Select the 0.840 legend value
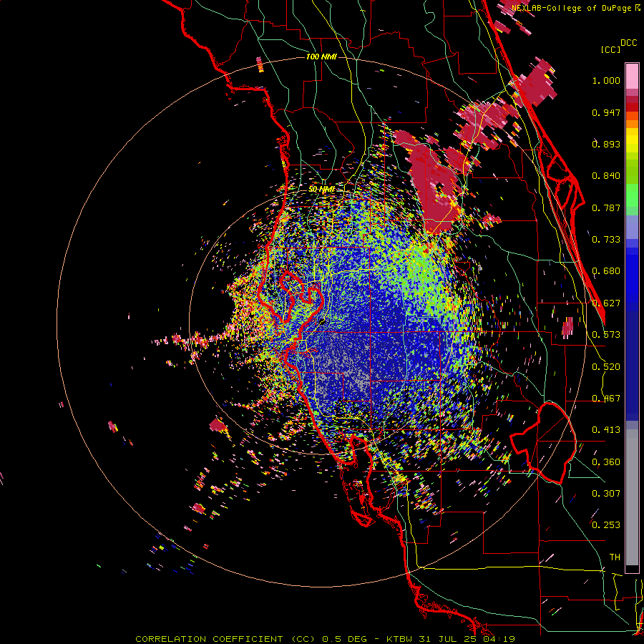The image size is (644, 644). 606,176
